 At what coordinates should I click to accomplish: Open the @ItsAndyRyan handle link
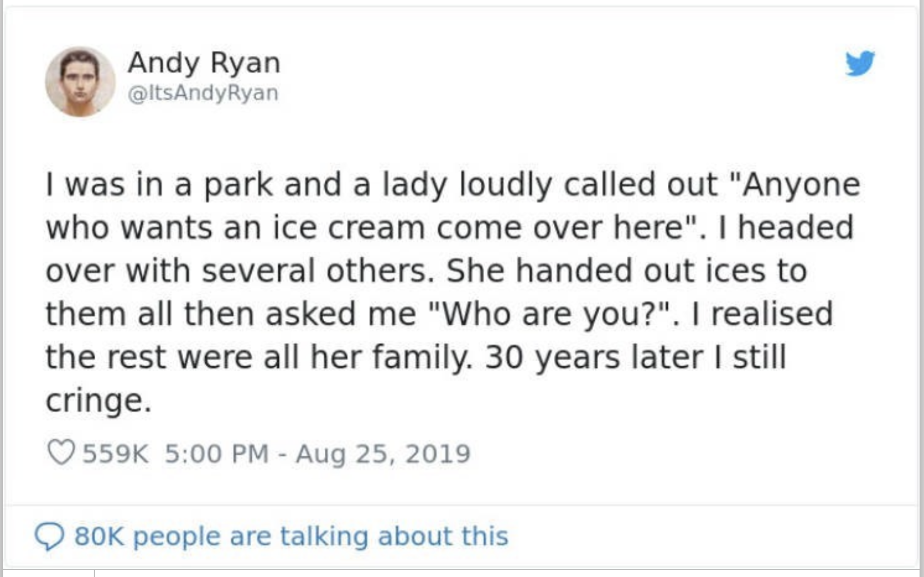[203, 93]
